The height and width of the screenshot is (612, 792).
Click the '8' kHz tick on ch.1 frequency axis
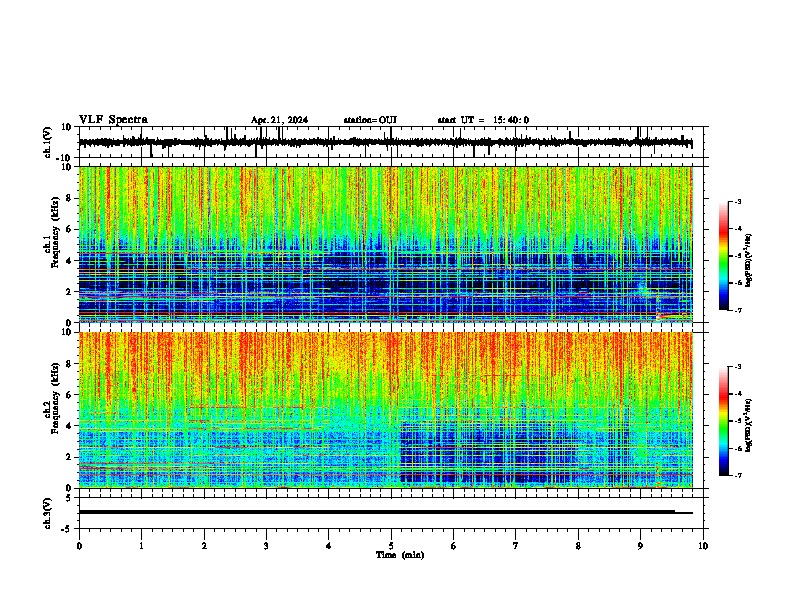point(70,198)
